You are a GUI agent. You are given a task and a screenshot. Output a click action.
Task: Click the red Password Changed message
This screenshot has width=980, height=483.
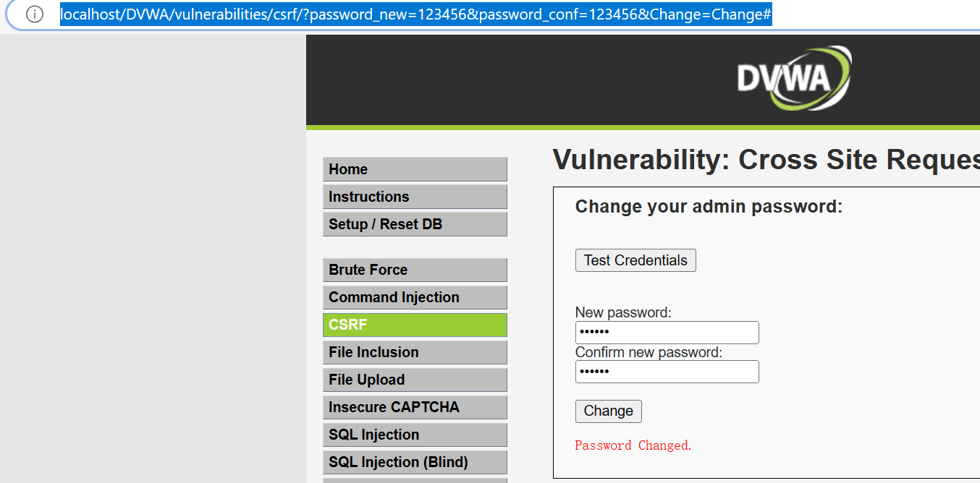[x=633, y=445]
